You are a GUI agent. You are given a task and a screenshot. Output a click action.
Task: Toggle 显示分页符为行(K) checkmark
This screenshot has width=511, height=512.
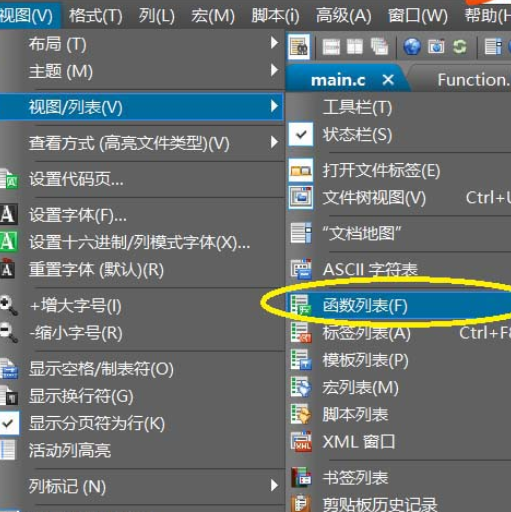[x=9, y=423]
